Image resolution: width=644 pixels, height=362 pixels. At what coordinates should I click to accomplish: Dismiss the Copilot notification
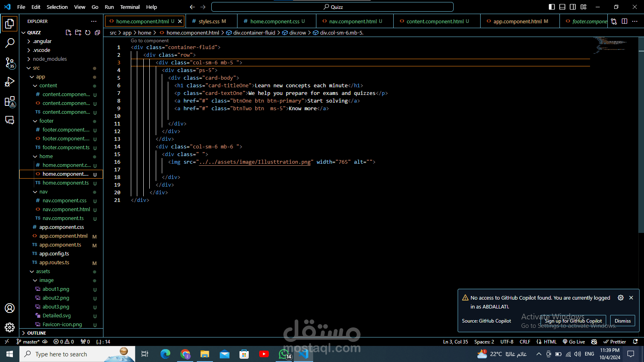[623, 321]
